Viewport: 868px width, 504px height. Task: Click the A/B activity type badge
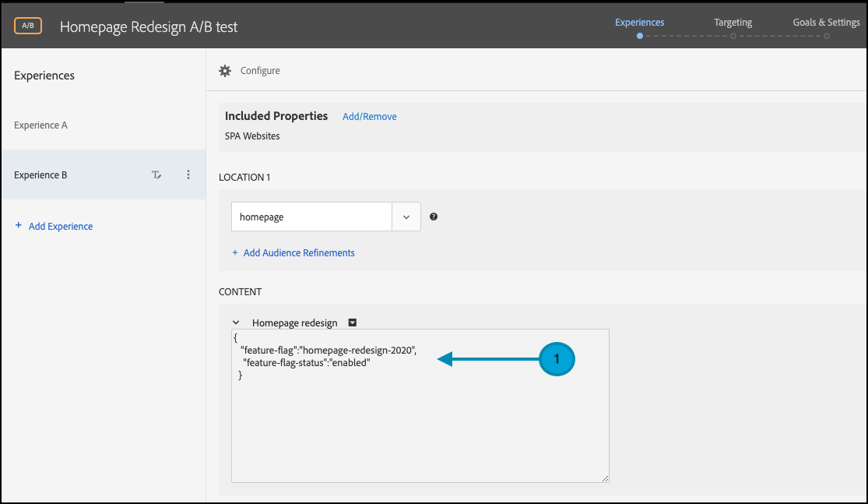tap(28, 26)
